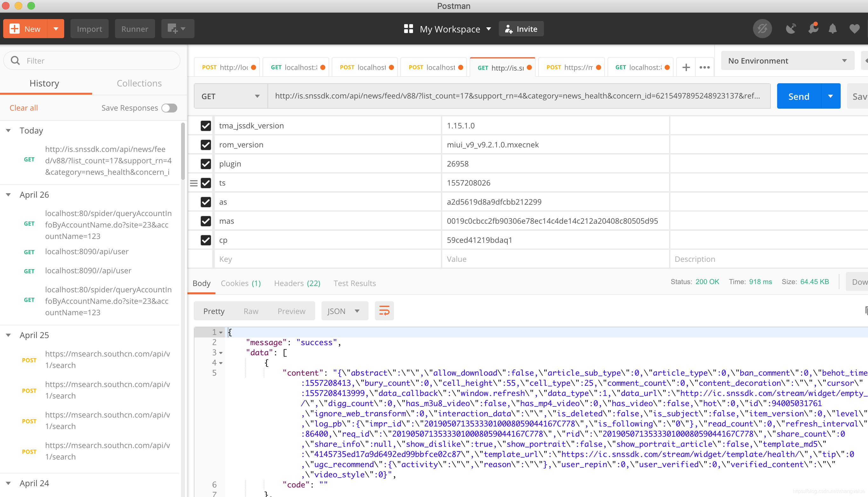Open a new request tab via the plus icon
The height and width of the screenshot is (497, 868).
(x=686, y=67)
